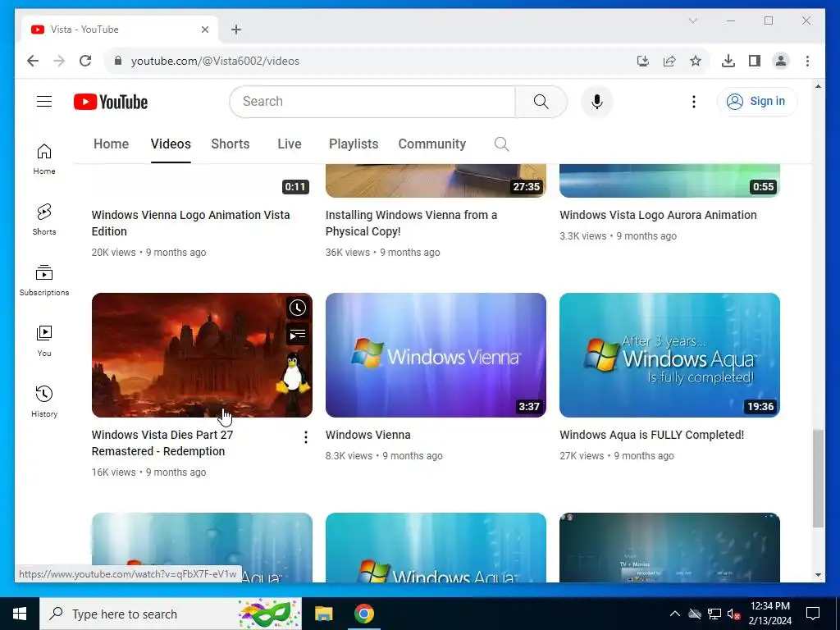Open the Live tab
The width and height of the screenshot is (840, 630).
coord(290,144)
